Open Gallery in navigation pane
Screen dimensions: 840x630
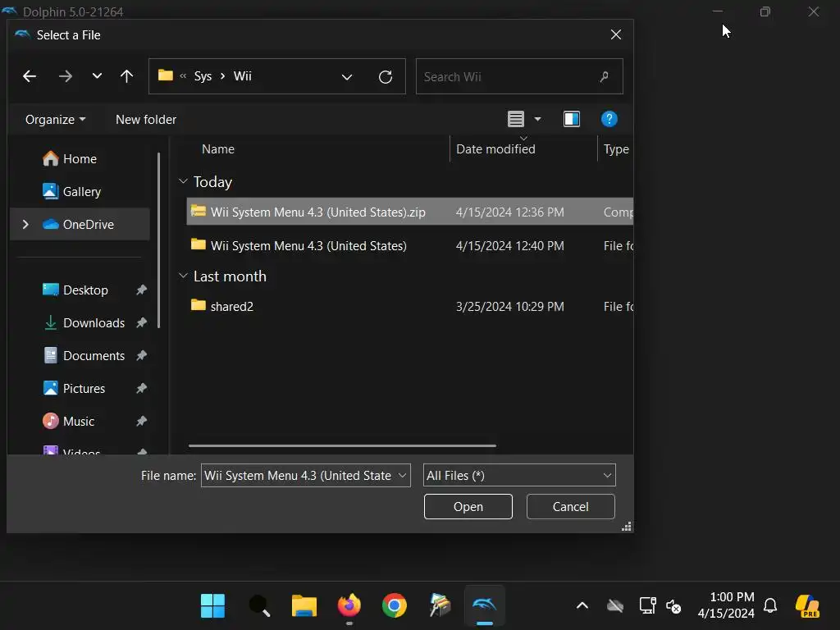pos(71,191)
